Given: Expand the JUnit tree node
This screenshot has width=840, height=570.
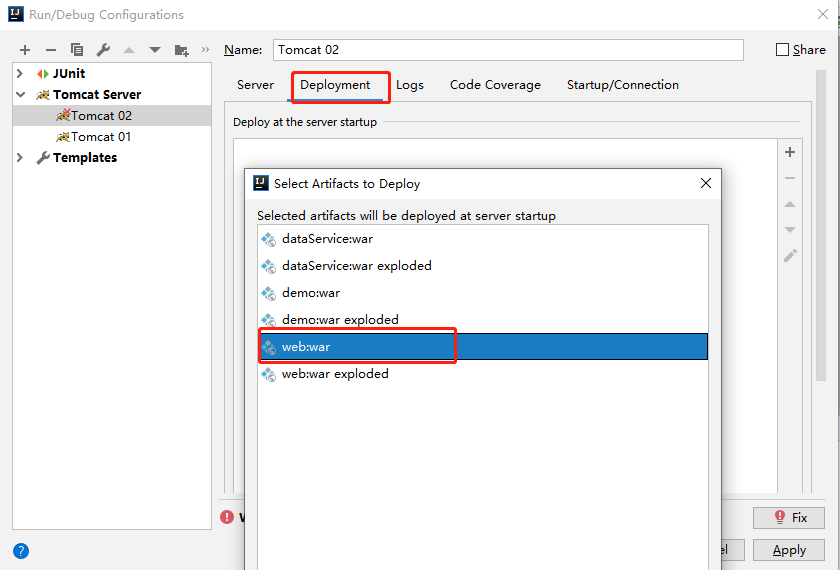Looking at the screenshot, I should point(20,73).
